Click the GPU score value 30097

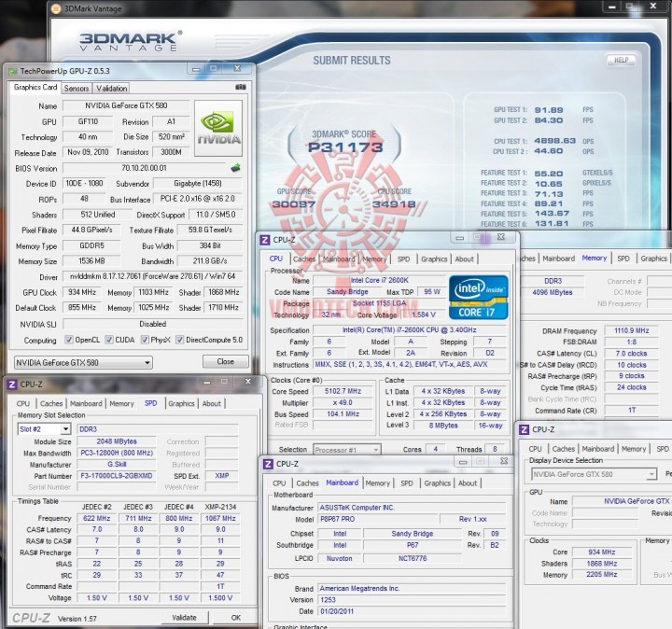click(294, 204)
